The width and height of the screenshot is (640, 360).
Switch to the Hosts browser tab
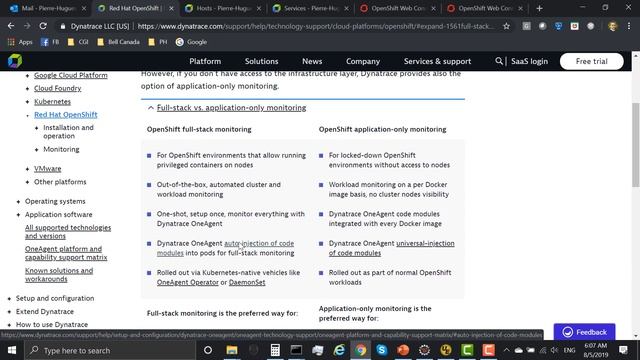click(223, 8)
